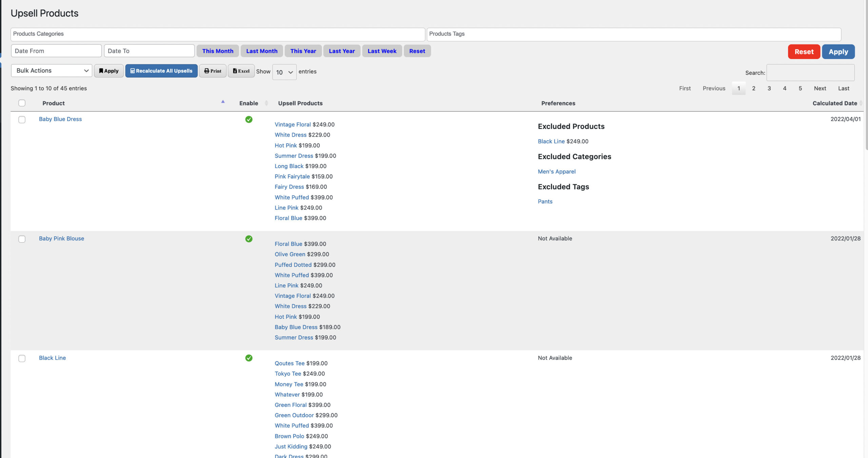Click the green enabled checkmark for Baby Pink Blouse

(249, 239)
